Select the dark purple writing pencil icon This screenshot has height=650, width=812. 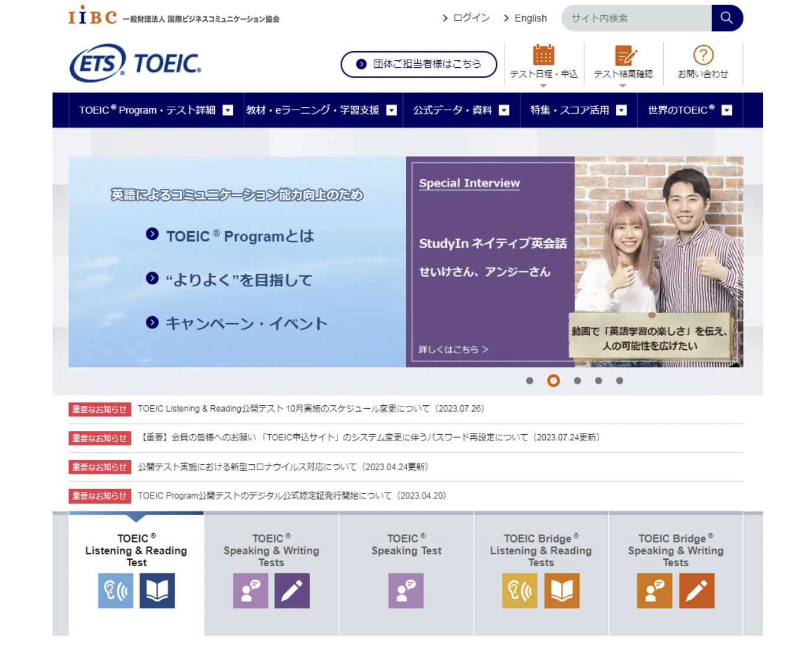tap(292, 590)
